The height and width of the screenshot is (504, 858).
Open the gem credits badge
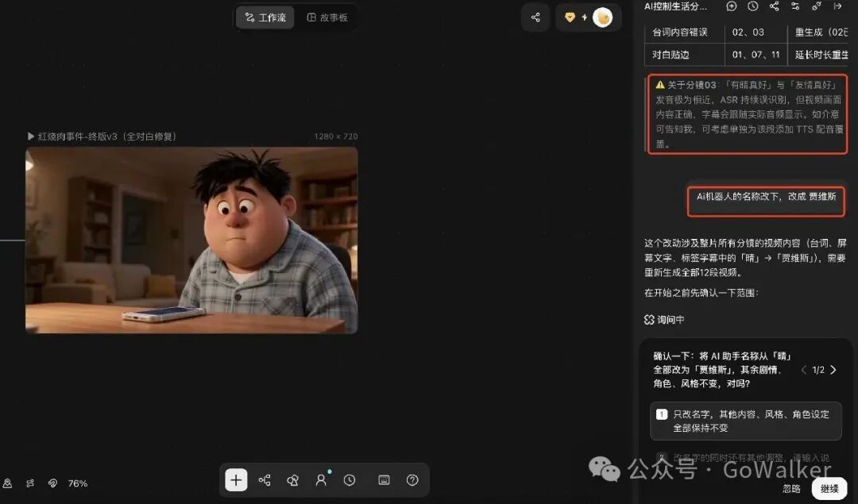[570, 17]
